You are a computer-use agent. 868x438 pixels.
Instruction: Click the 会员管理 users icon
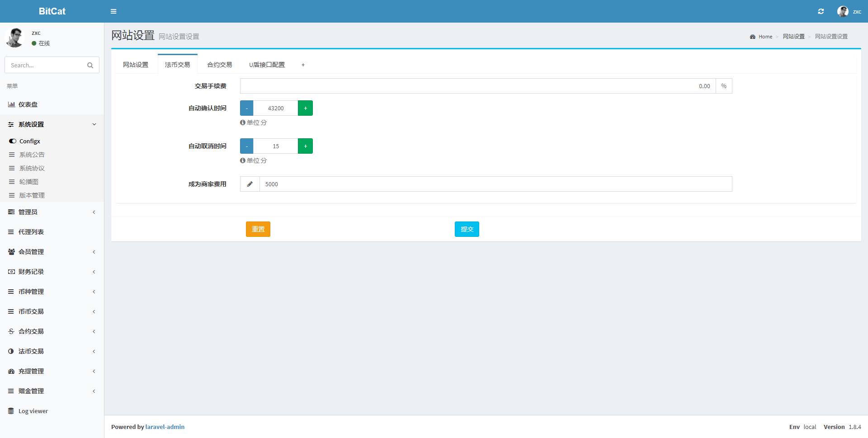[11, 252]
